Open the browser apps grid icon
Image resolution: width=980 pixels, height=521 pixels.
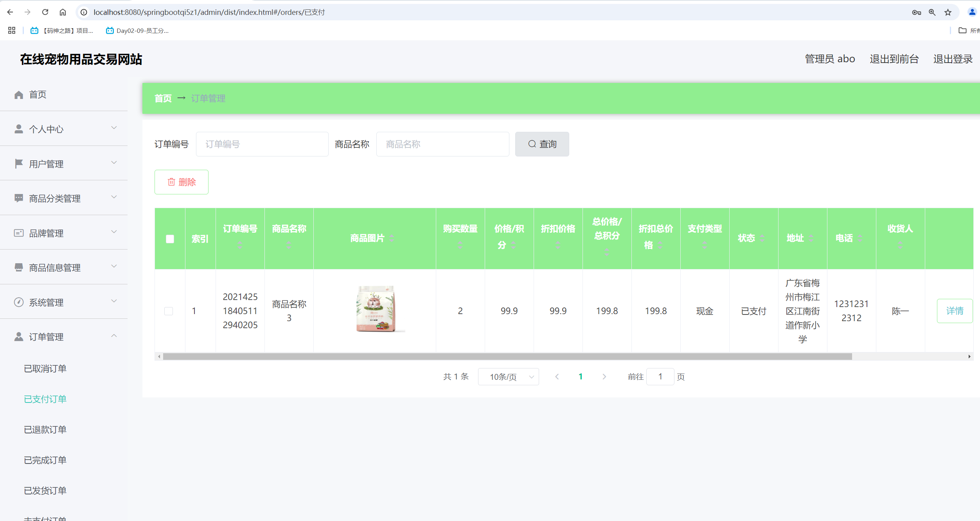[x=12, y=31]
